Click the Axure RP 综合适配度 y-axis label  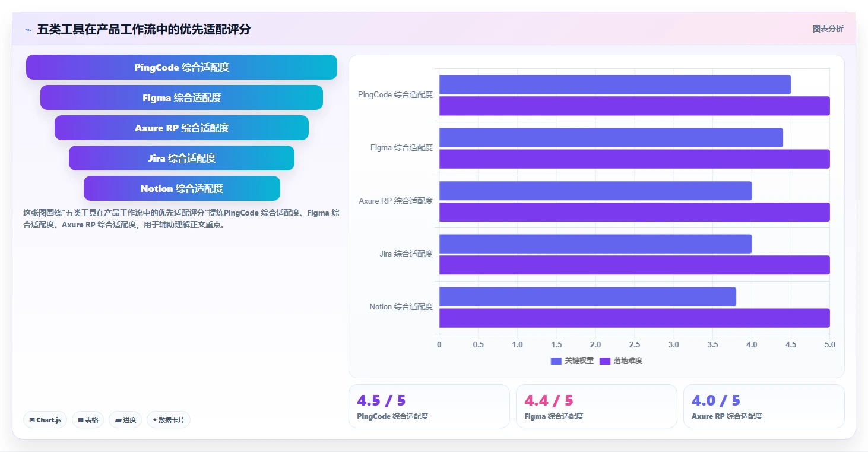[396, 201]
